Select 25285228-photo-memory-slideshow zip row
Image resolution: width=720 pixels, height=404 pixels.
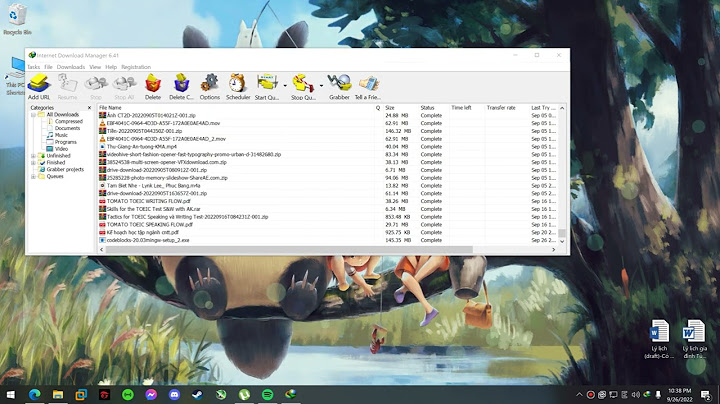tap(327, 178)
